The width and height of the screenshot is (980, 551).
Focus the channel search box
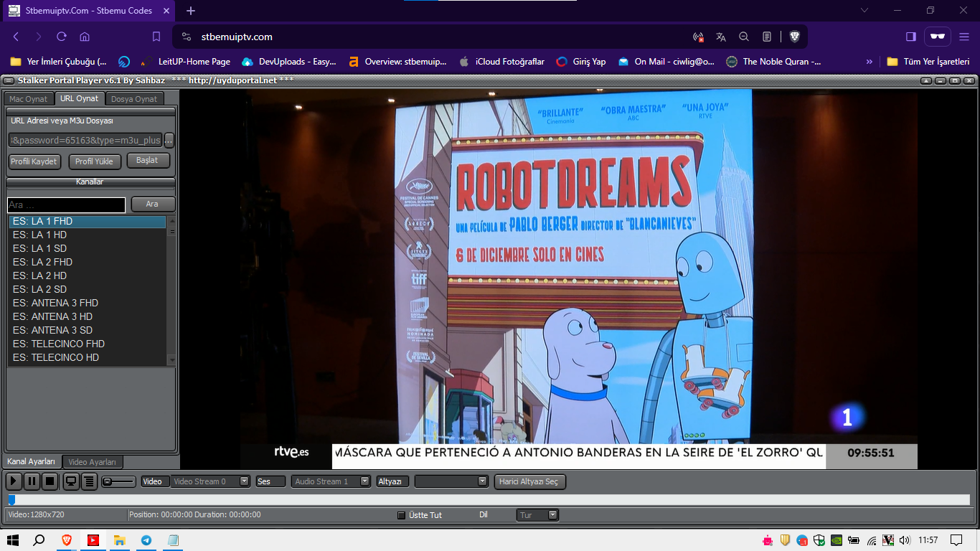point(67,205)
